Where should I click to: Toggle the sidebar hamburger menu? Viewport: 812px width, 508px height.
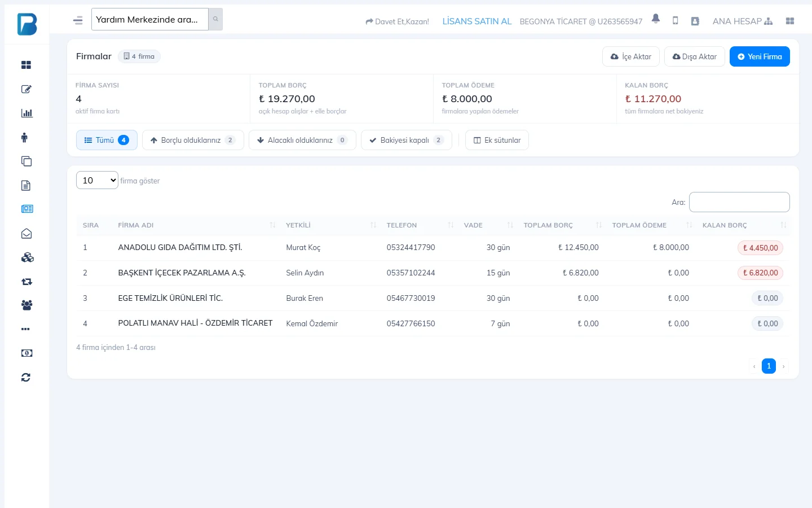coord(78,20)
